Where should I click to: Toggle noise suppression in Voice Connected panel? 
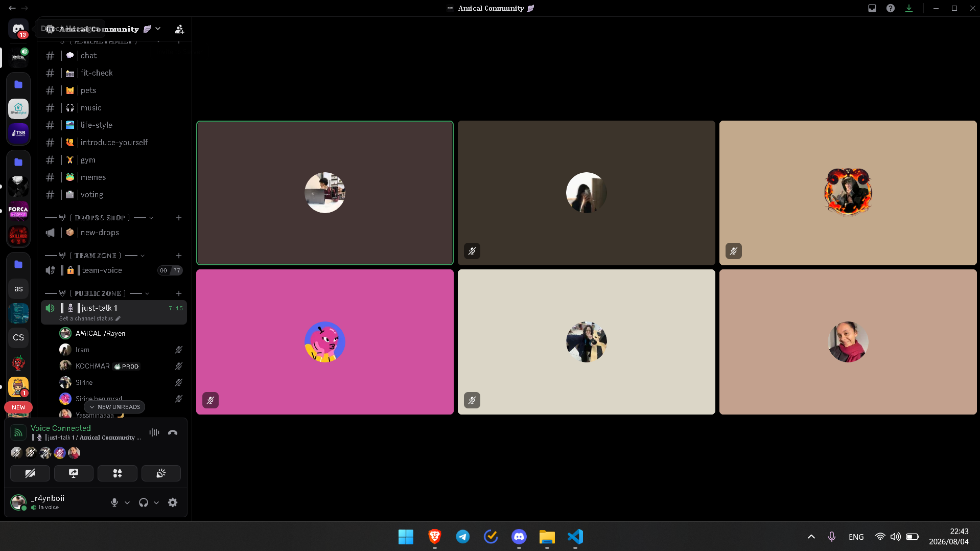[154, 432]
